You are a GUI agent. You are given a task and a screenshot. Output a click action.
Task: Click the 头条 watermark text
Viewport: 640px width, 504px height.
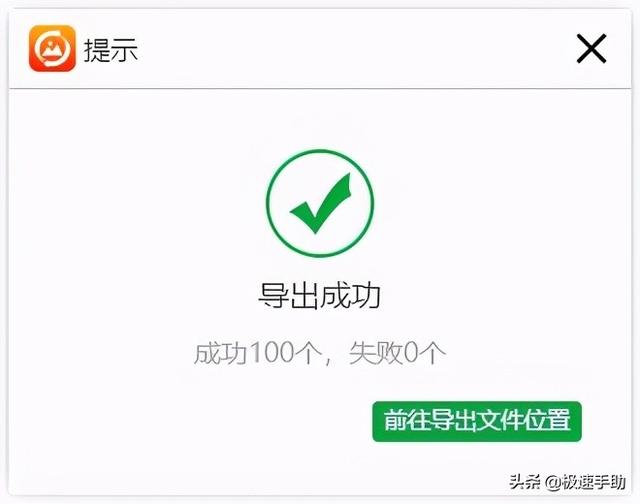tap(525, 482)
